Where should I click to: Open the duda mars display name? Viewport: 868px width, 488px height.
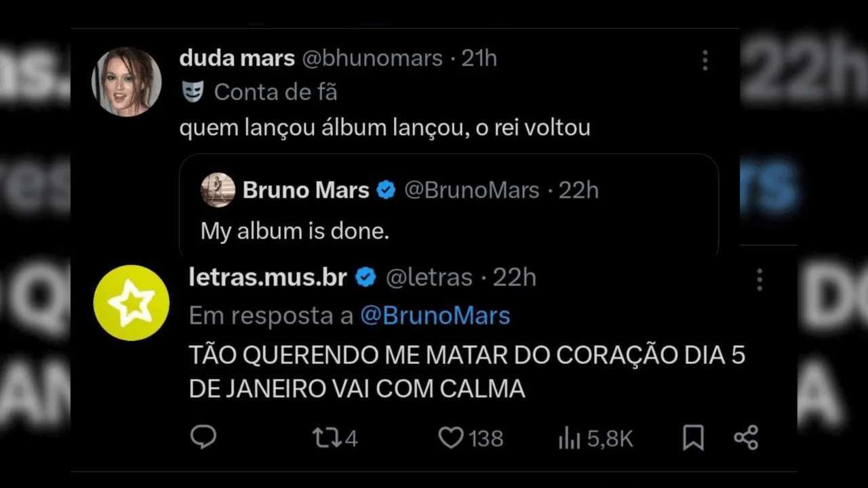(x=237, y=59)
